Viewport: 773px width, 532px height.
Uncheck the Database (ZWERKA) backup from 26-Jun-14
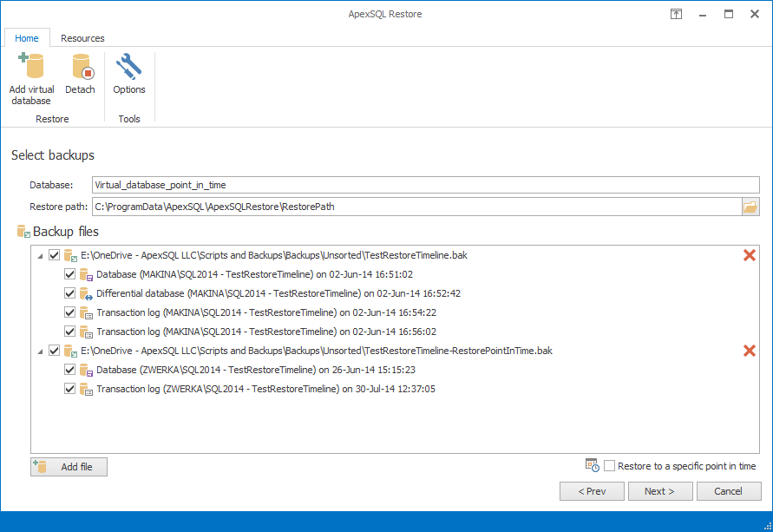click(x=69, y=370)
